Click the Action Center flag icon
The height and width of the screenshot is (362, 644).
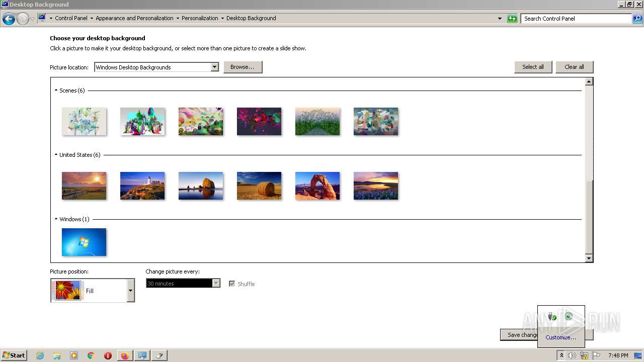point(596,355)
